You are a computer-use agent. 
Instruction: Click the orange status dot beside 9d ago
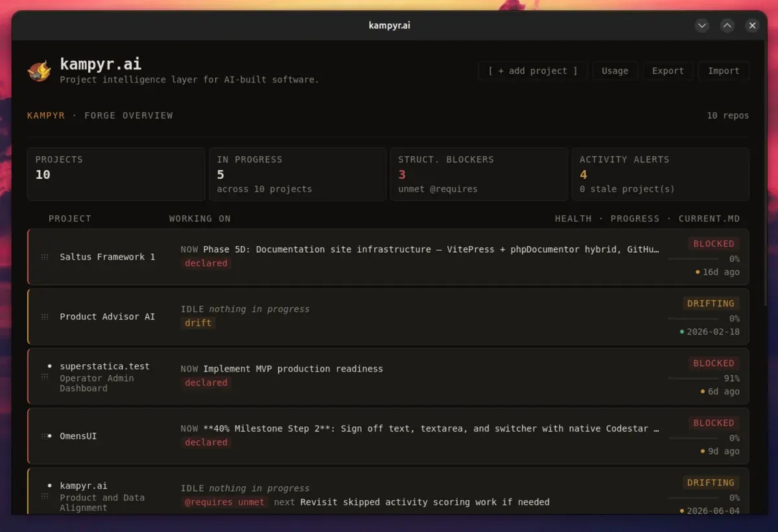pos(703,451)
